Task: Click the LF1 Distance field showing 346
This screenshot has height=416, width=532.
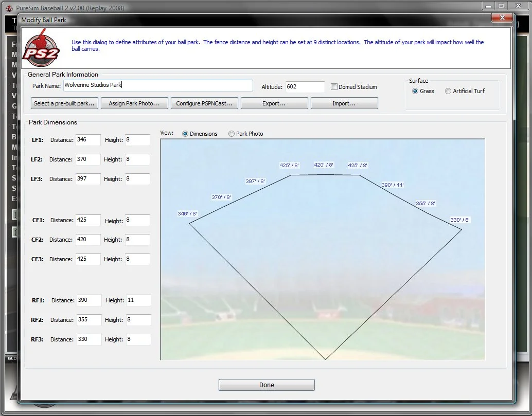Action: click(88, 140)
